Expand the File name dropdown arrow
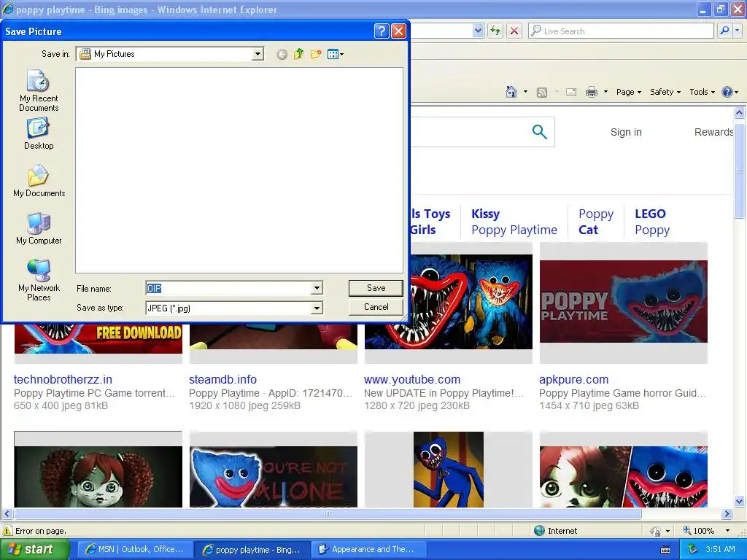 click(x=317, y=288)
